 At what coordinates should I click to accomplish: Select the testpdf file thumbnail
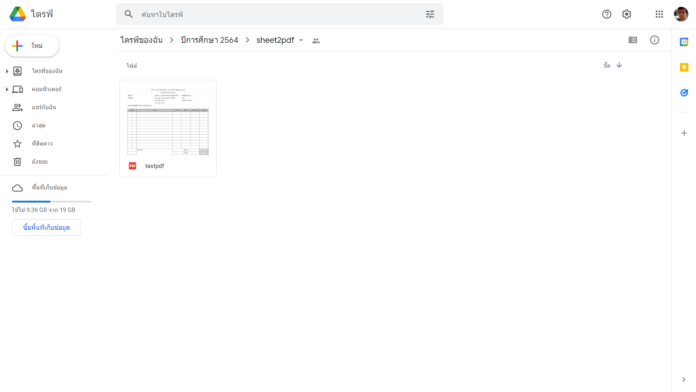click(168, 121)
